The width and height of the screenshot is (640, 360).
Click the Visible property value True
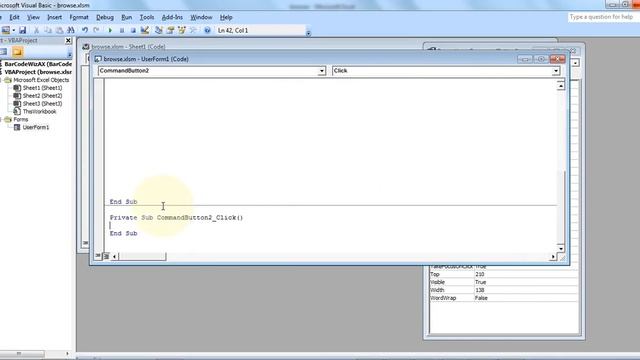tap(526, 282)
